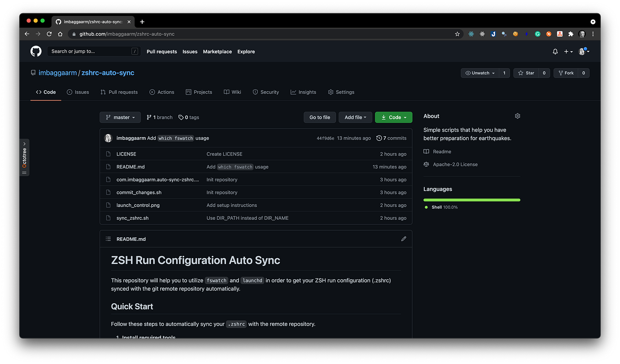Click the GitHub octocat home logo
620x364 pixels.
[35, 51]
